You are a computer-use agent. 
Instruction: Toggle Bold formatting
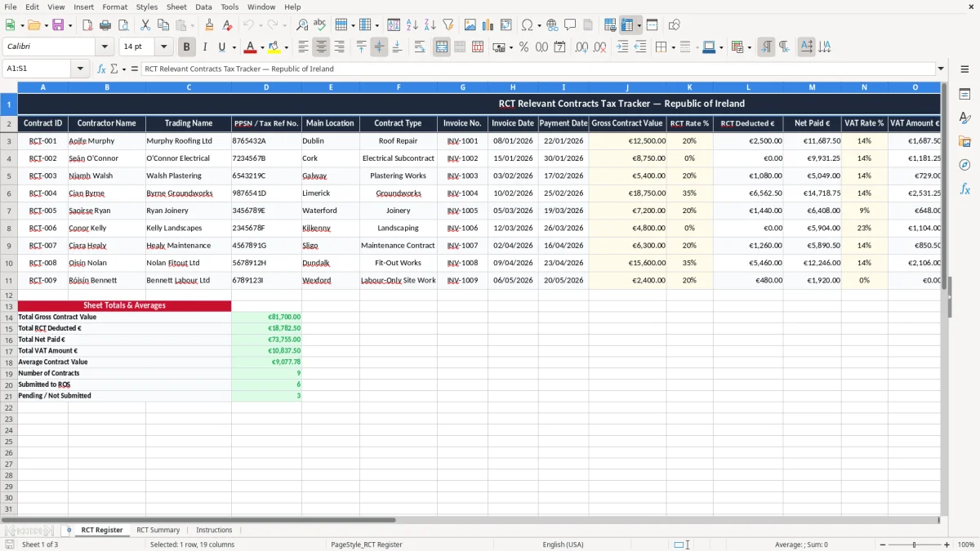[x=187, y=47]
